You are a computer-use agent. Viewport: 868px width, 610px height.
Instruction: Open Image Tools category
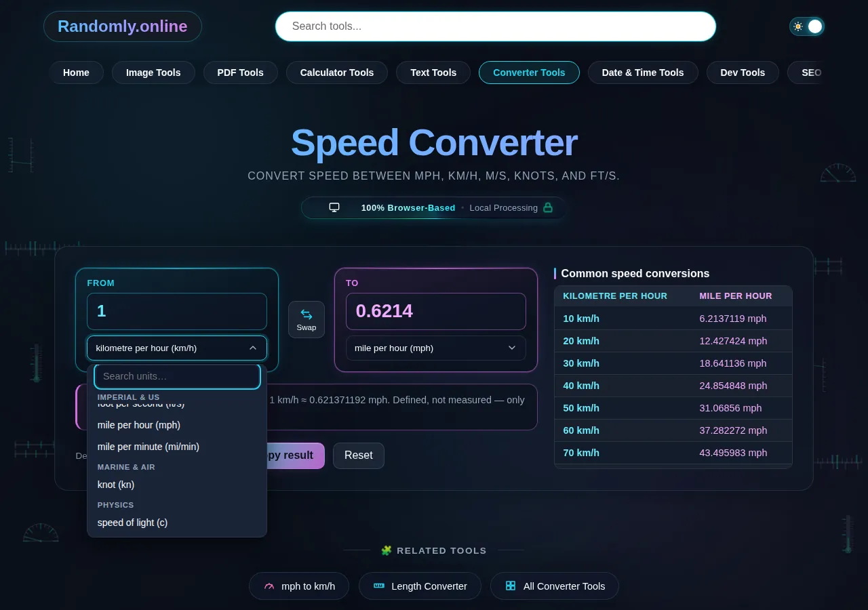click(153, 73)
